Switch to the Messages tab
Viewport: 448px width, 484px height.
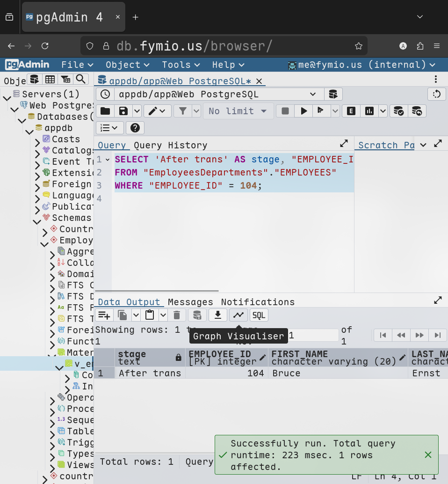point(190,302)
